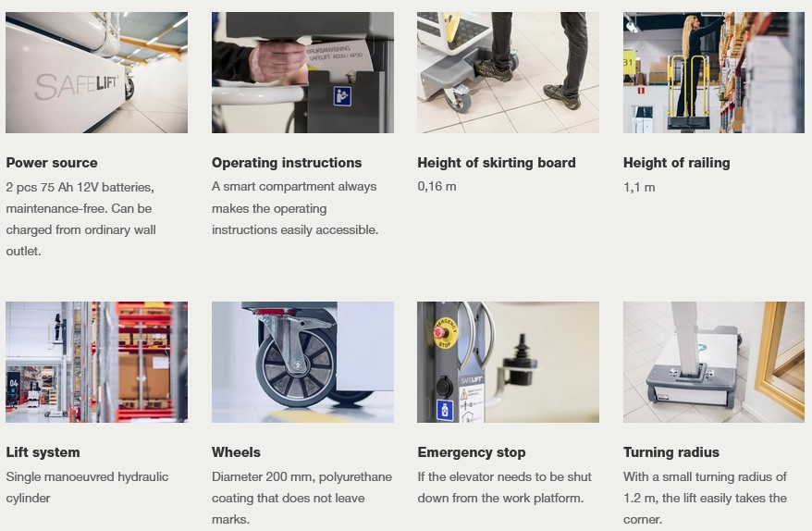Viewport: 812px width, 531px height.
Task: Click the Operating instructions heading
Action: tap(287, 163)
